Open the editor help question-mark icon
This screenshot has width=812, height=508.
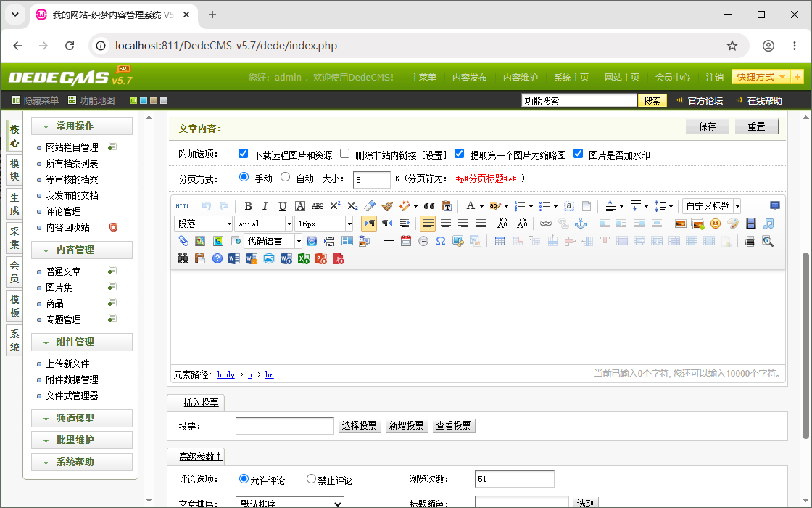pos(217,258)
